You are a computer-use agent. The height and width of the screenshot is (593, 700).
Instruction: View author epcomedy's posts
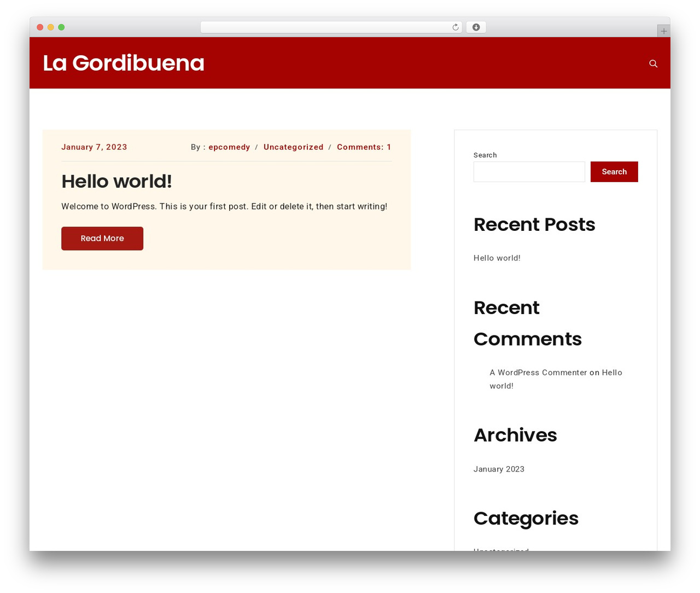click(229, 147)
